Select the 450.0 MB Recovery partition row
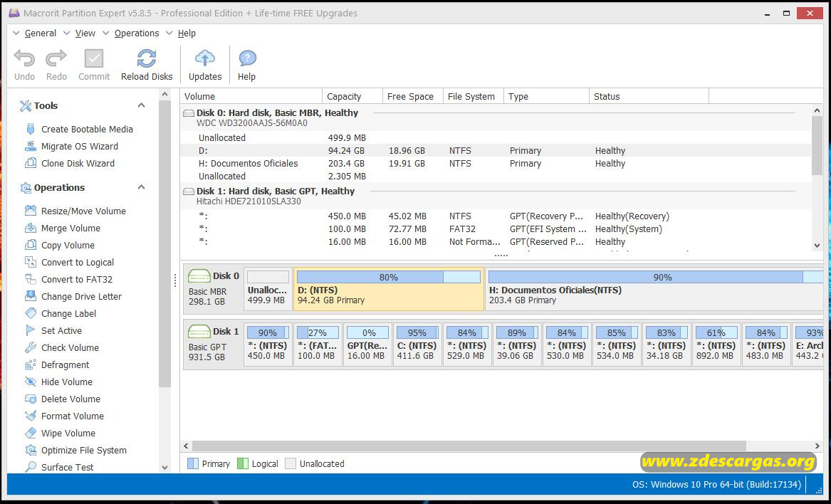 coord(496,216)
